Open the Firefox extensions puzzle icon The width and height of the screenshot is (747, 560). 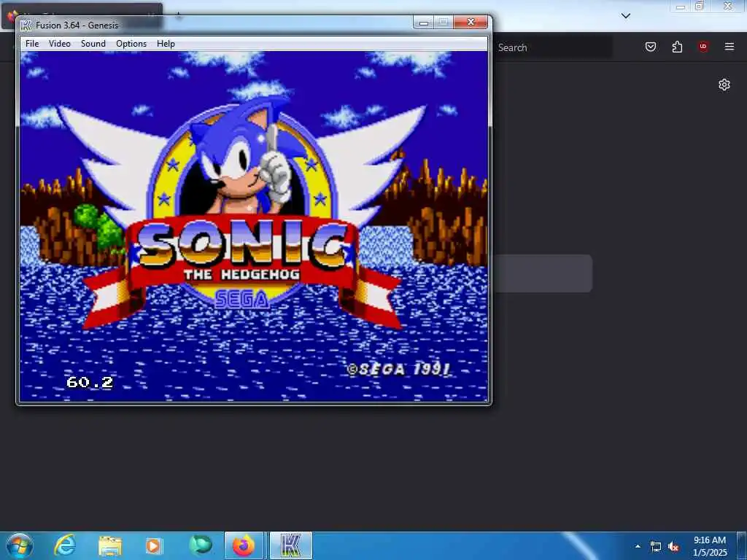[677, 47]
